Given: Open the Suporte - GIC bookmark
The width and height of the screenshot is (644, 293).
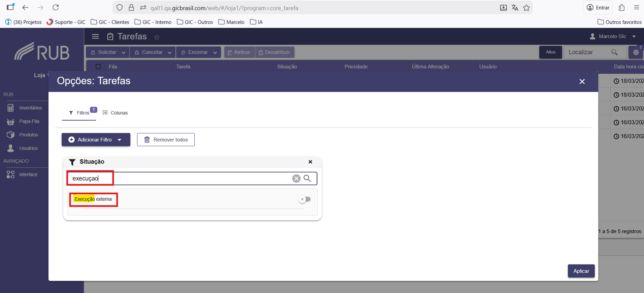Looking at the screenshot, I should tap(66, 22).
